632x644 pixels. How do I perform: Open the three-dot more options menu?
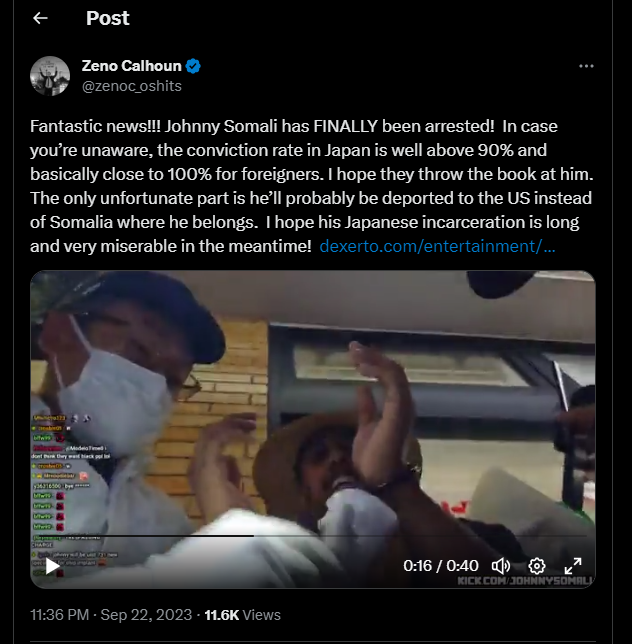(586, 66)
